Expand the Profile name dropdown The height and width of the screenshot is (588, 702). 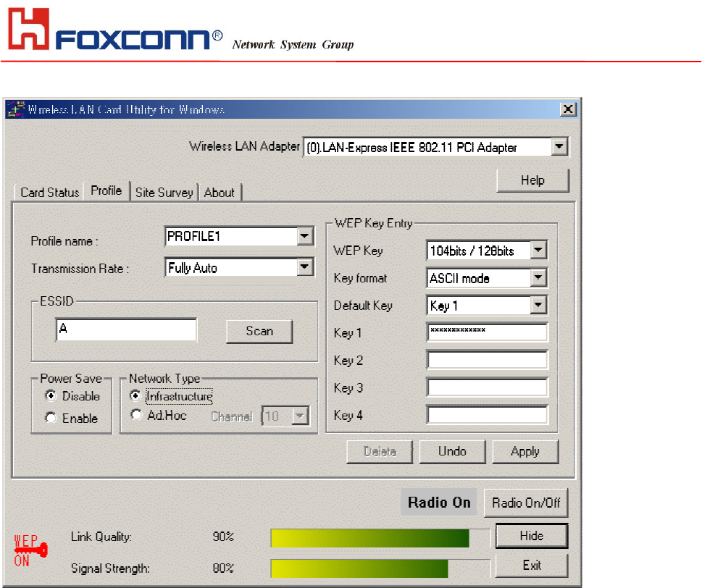(x=304, y=236)
